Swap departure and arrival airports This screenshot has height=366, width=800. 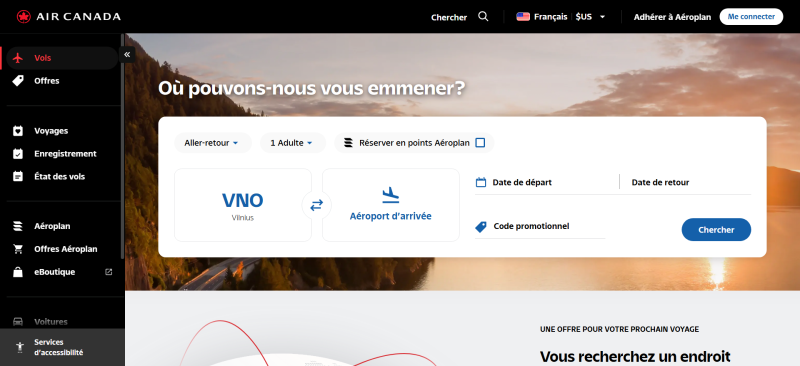pyautogui.click(x=317, y=205)
